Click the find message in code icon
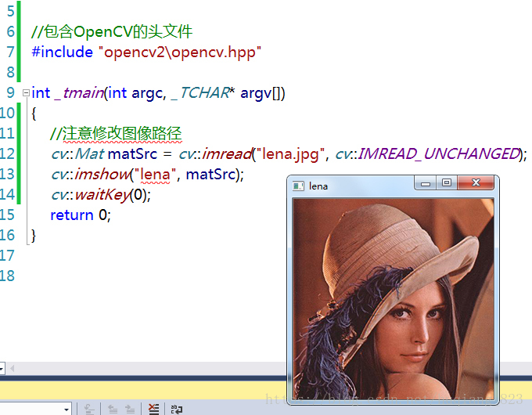 89,410
